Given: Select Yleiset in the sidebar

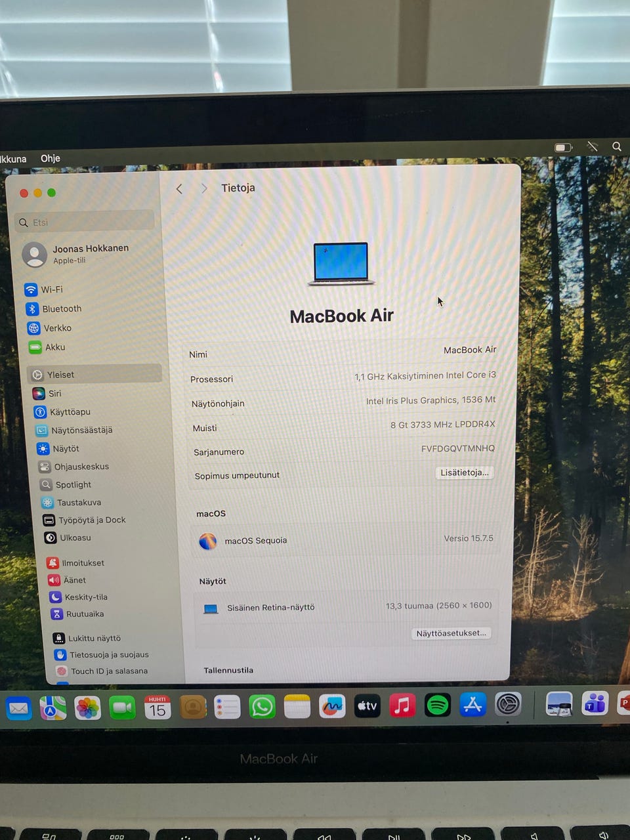Looking at the screenshot, I should tap(94, 374).
